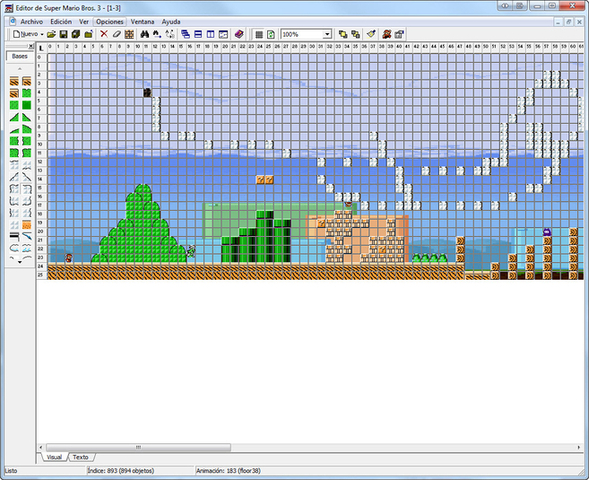Open search with the binoculars icon
The height and width of the screenshot is (480, 589).
[x=145, y=34]
